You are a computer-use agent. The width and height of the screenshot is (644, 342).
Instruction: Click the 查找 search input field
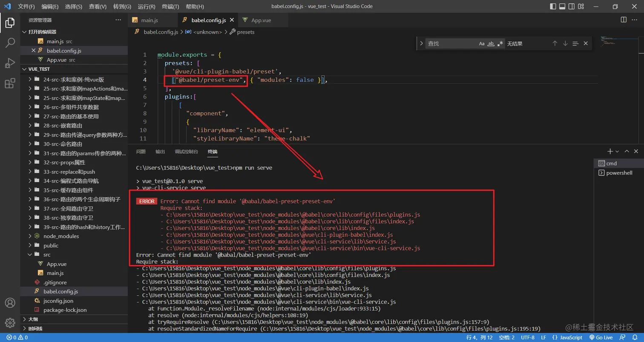click(451, 43)
